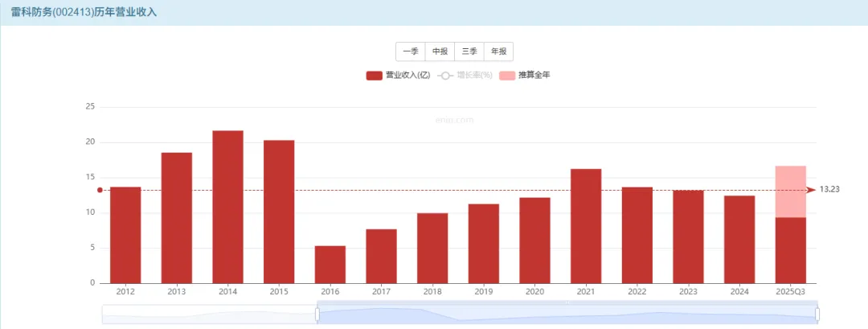This screenshot has height=329, width=868.
Task: Click the 2017 revenue bar
Action: (382, 257)
